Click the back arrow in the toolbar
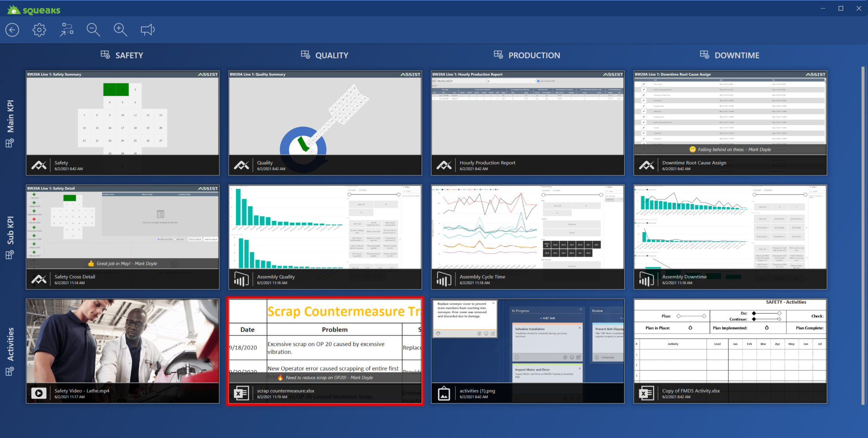The height and width of the screenshot is (438, 868). tap(12, 29)
